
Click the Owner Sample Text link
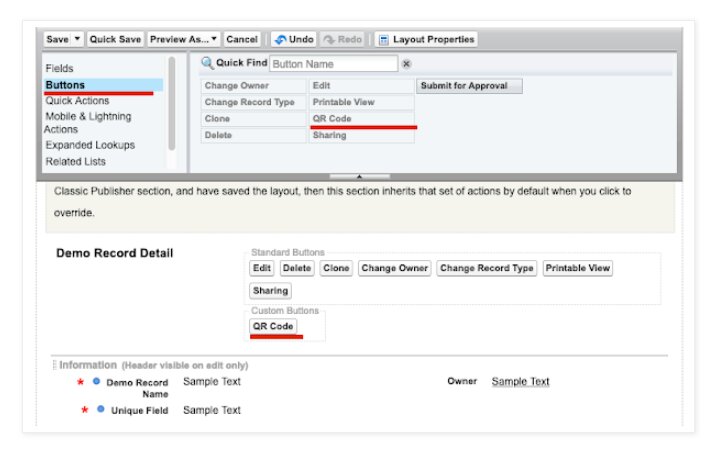pos(520,381)
